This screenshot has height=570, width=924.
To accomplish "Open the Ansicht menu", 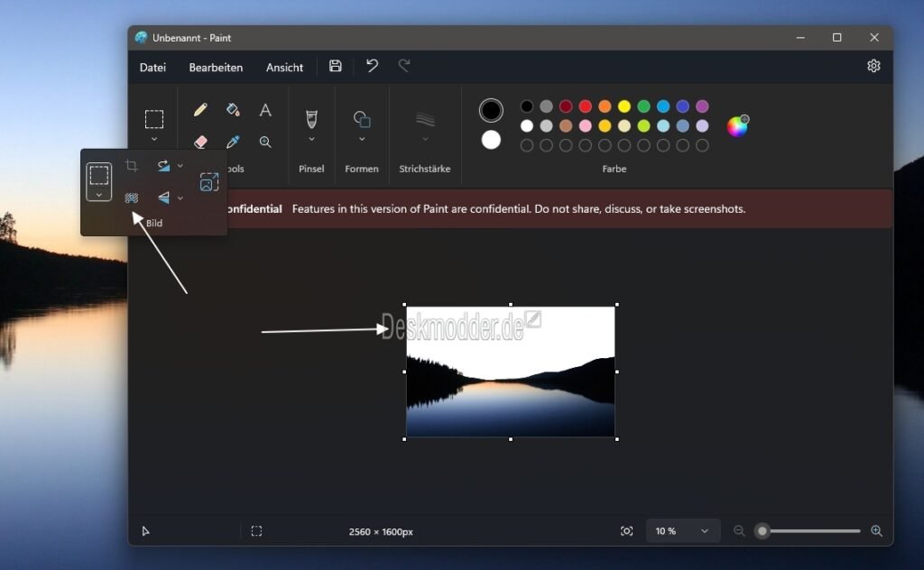I will point(284,68).
